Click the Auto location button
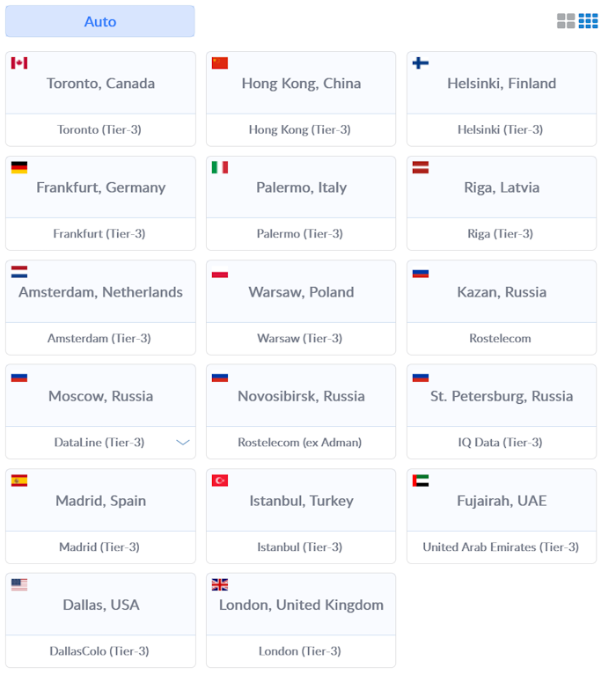616x675 pixels. [x=100, y=21]
